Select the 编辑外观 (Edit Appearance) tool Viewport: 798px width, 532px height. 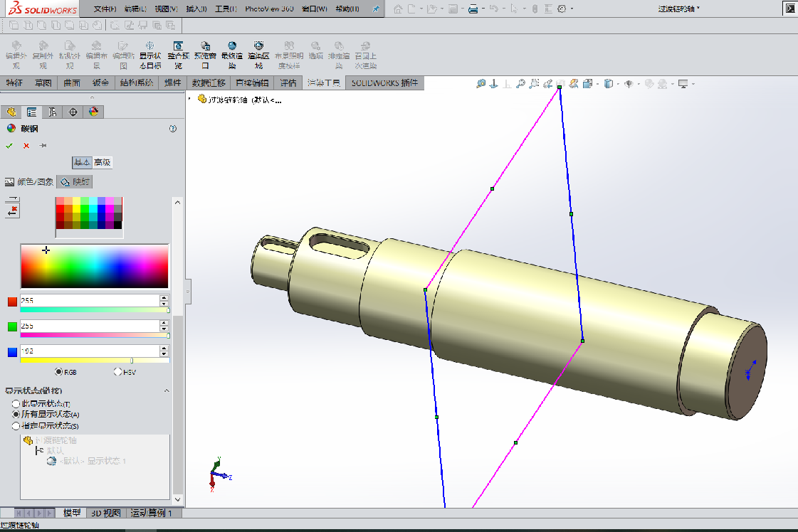(16, 51)
